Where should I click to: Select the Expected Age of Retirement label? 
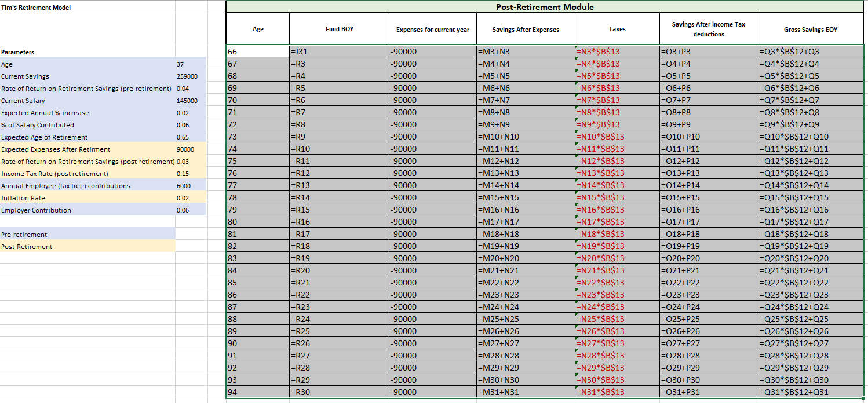87,137
